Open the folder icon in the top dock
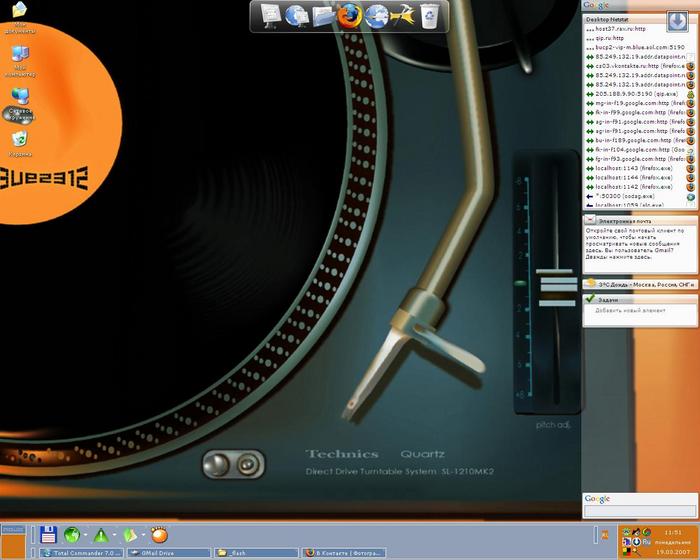The width and height of the screenshot is (700, 560). point(323,15)
